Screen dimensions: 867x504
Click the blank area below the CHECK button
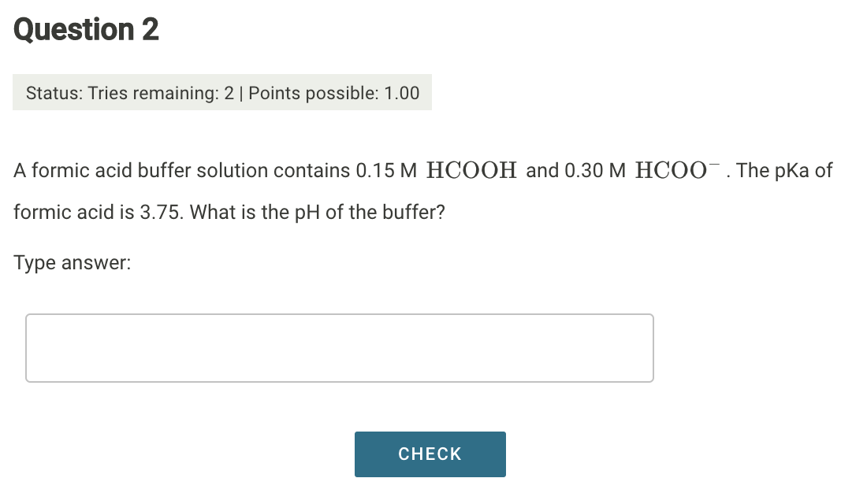(x=430, y=492)
